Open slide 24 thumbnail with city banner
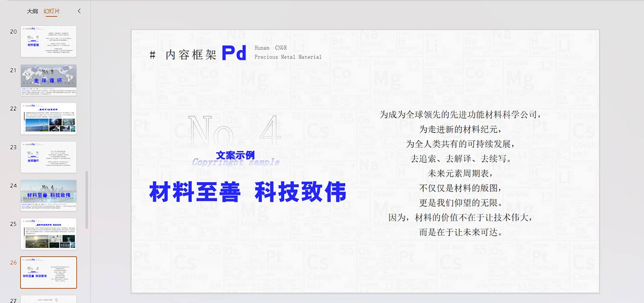644x303 pixels. coord(48,195)
